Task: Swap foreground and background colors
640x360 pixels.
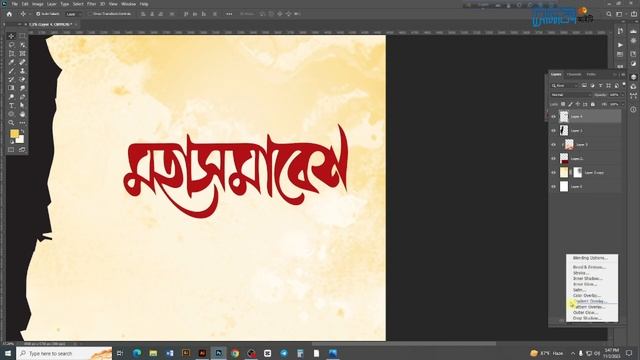Action: tap(22, 131)
